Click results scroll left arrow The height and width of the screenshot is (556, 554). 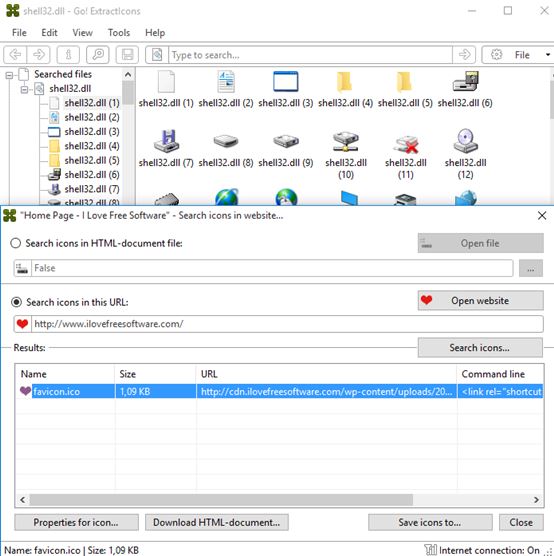pos(23,500)
